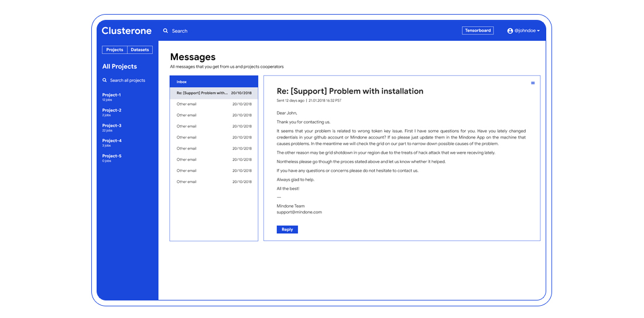This screenshot has height=318, width=644.
Task: Open Project-3 with 22 jobs
Action: 112,127
